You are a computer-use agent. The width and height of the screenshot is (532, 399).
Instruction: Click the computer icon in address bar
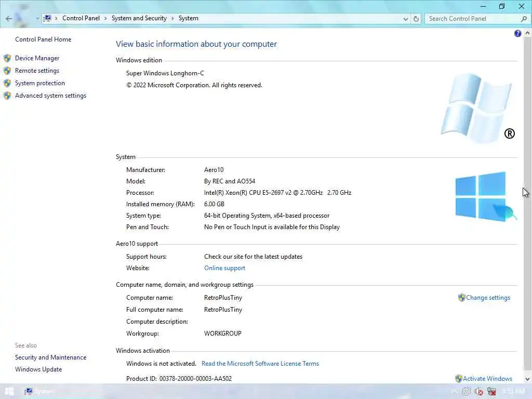click(x=48, y=18)
